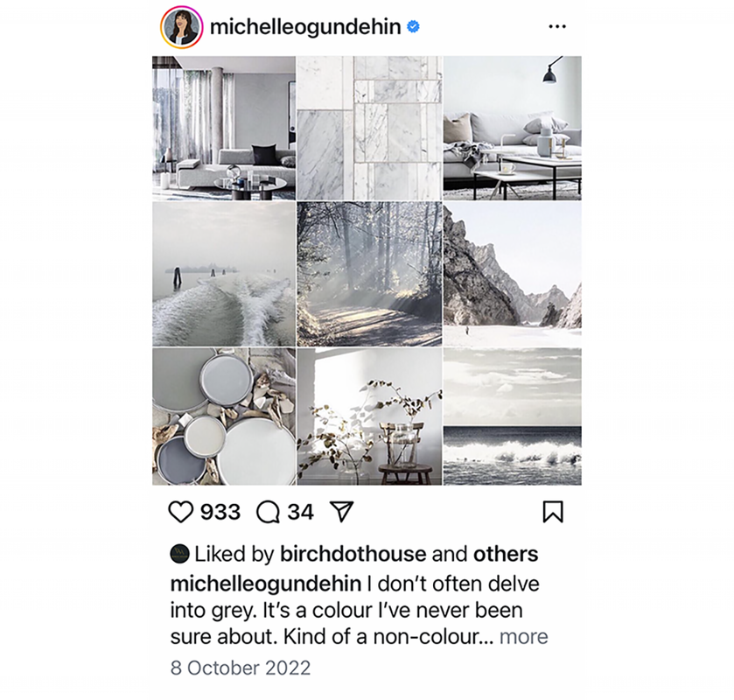Click the grey paint cans swatch image
Screen dimensions: 734x700
pyautogui.click(x=224, y=416)
